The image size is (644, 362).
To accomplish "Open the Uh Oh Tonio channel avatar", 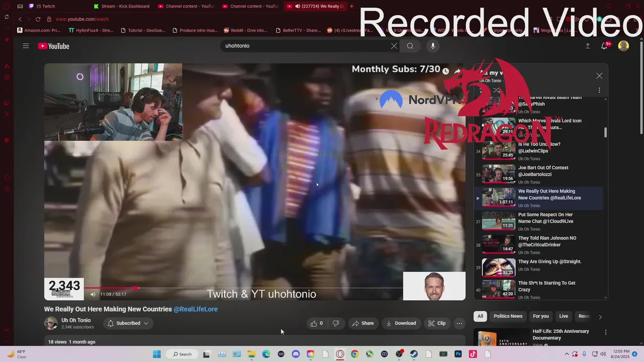I will click(51, 323).
